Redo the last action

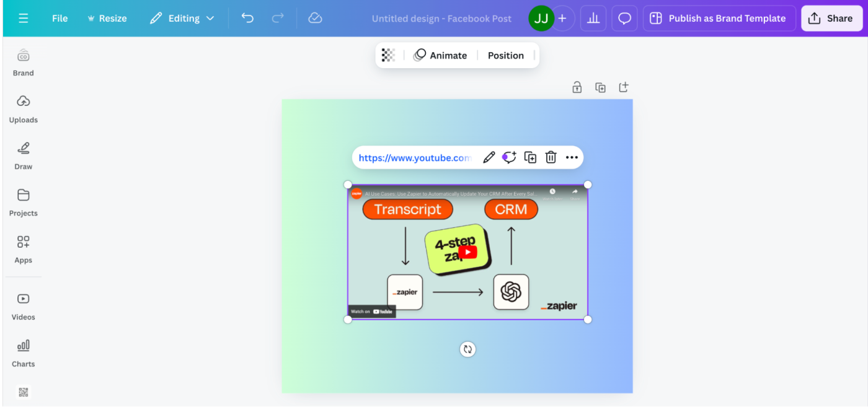(x=278, y=19)
